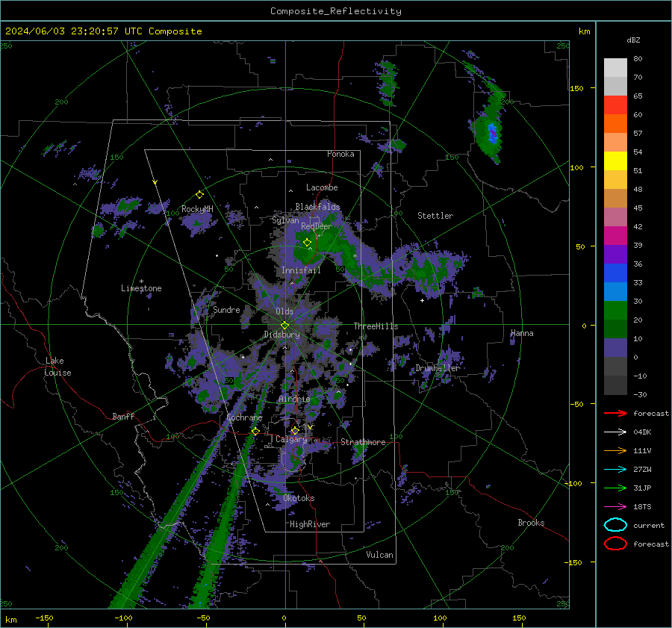Click the Okotoks label

[x=299, y=498]
